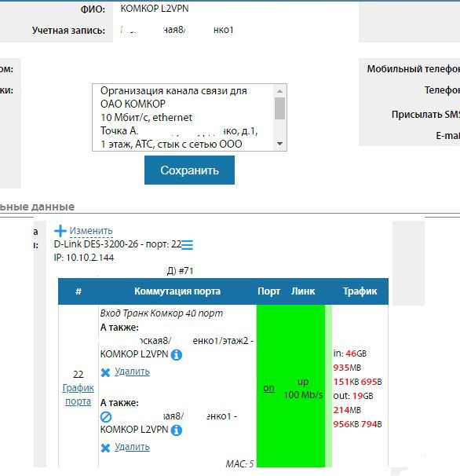Viewport: 460px width, 476px height.
Task: Toggle the port state 'on' link
Action: pos(268,388)
